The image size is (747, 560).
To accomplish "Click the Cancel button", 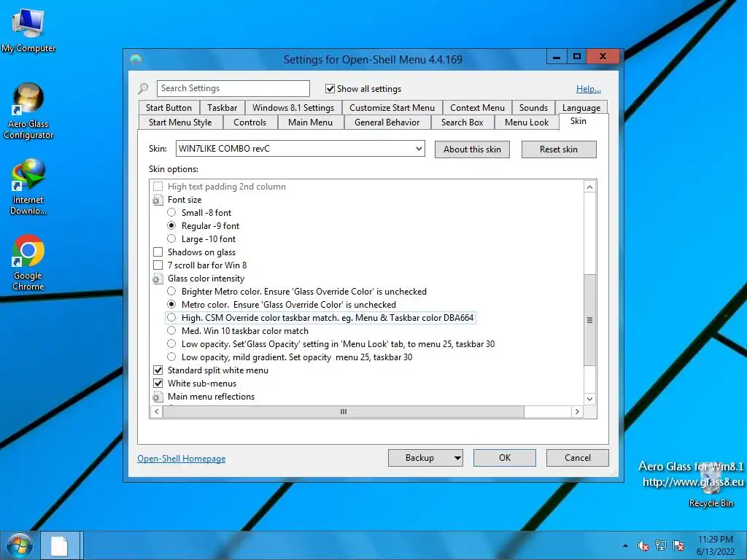I will 578,458.
